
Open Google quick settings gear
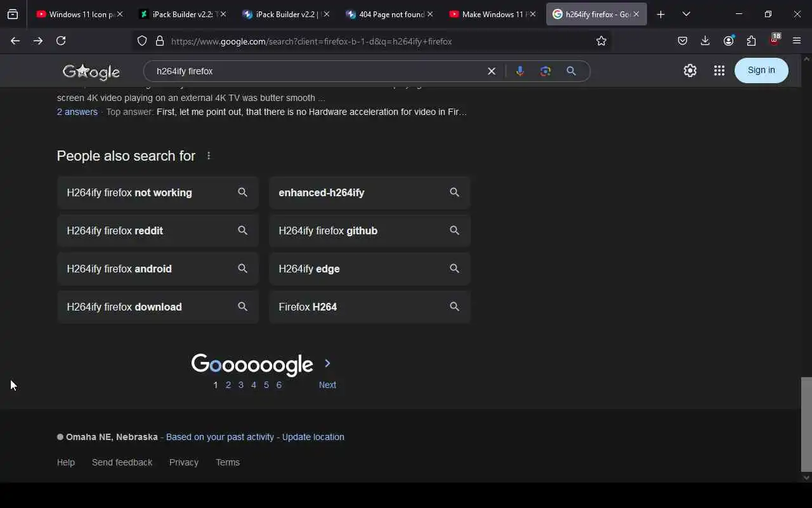[690, 70]
